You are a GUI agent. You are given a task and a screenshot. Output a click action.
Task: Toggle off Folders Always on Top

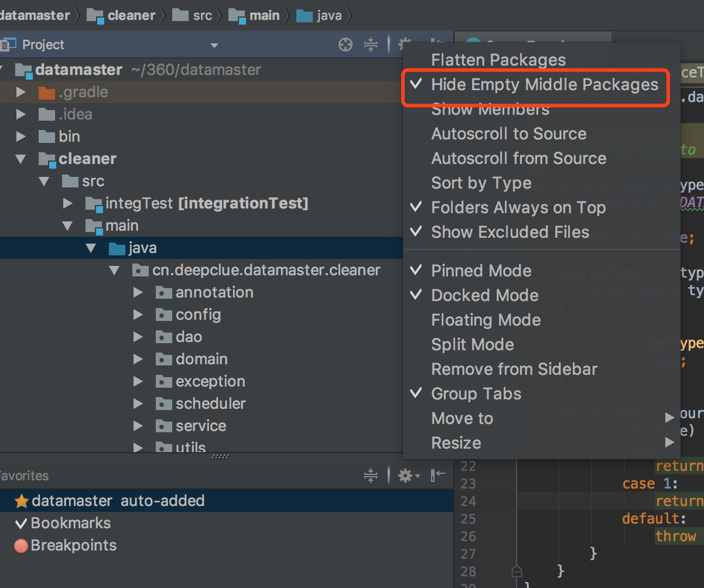(x=518, y=208)
